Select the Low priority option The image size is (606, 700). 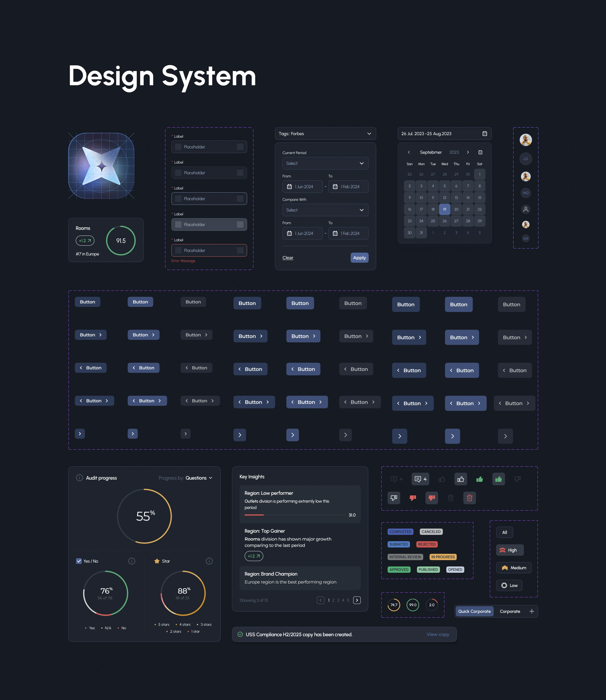pyautogui.click(x=509, y=585)
